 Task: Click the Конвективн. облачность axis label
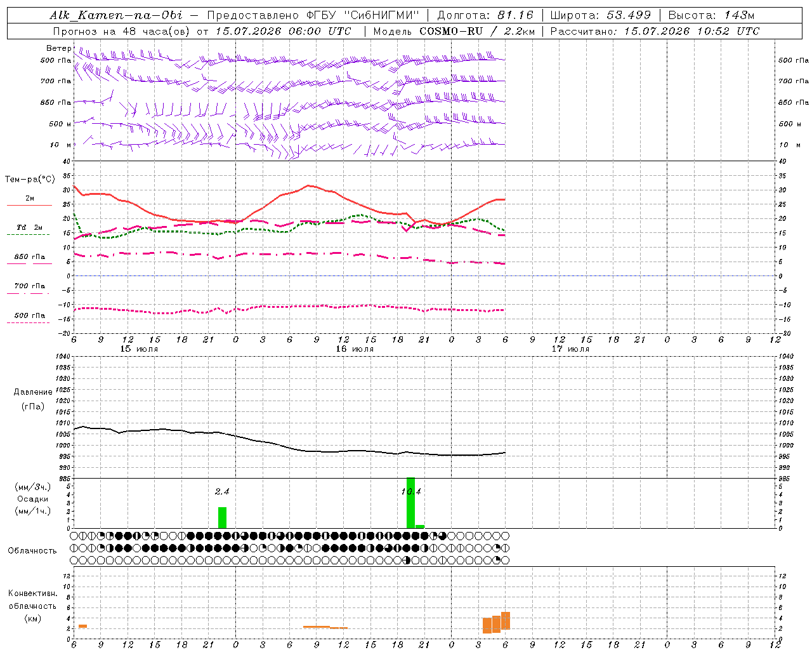coord(32,606)
